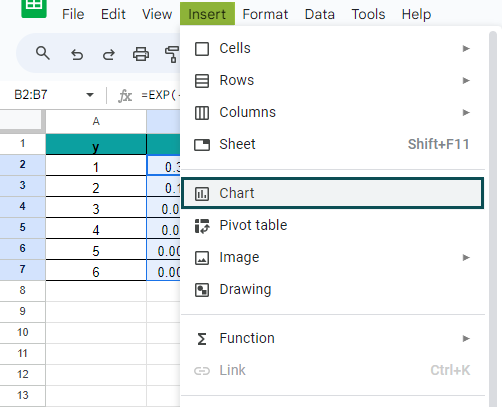Select the row 5 header

coord(22,228)
